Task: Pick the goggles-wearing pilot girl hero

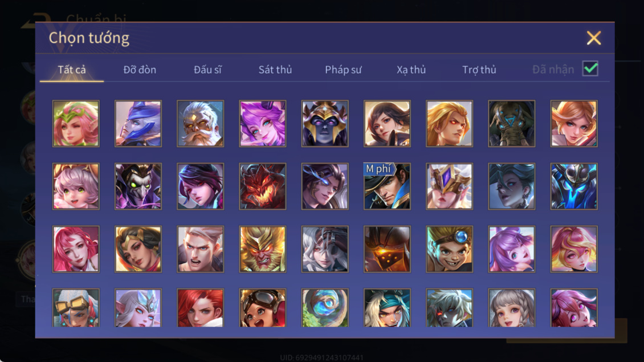Action: (263, 308)
